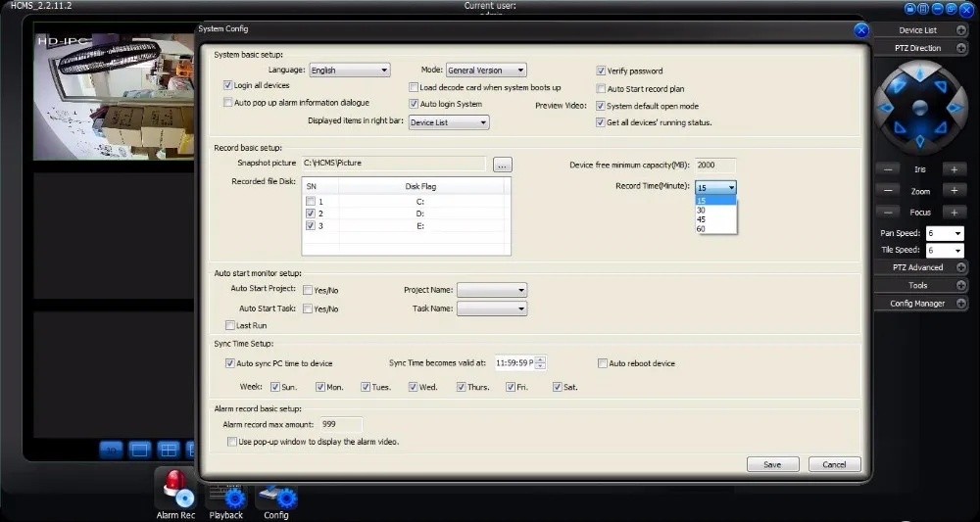Open the Alarm Rec icon
Viewport: 980px width, 522px height.
point(174,491)
